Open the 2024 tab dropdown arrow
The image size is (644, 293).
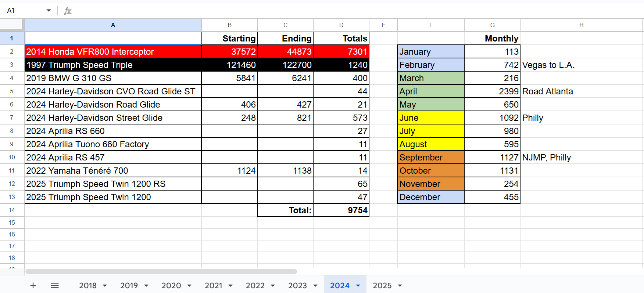(358, 286)
